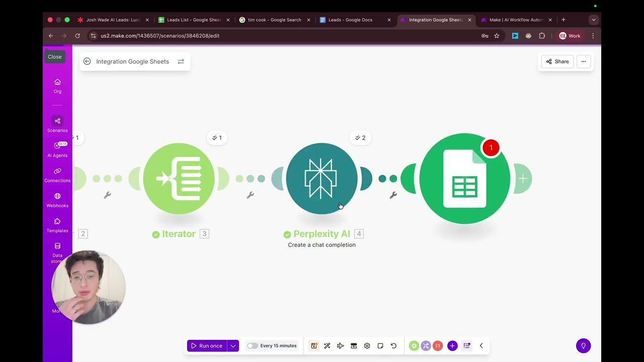Open Iterator operations bubble showing 1
The image size is (644, 362).
pyautogui.click(x=217, y=138)
